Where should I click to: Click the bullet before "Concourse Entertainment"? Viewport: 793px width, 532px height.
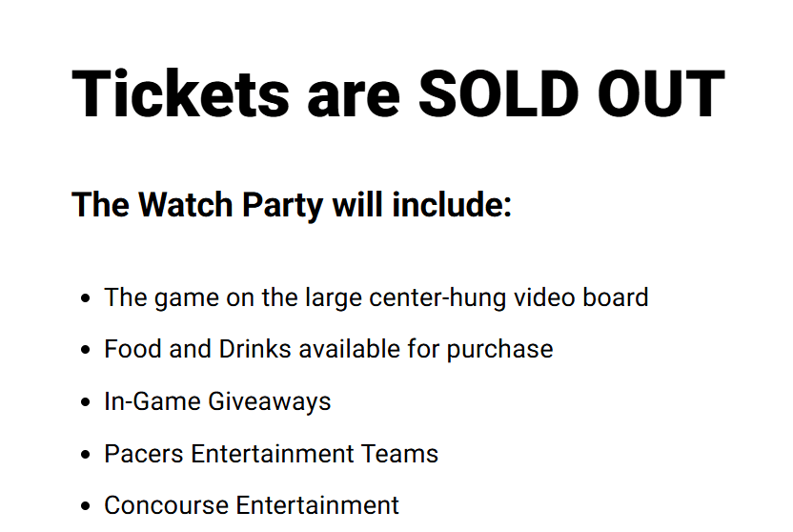point(86,505)
